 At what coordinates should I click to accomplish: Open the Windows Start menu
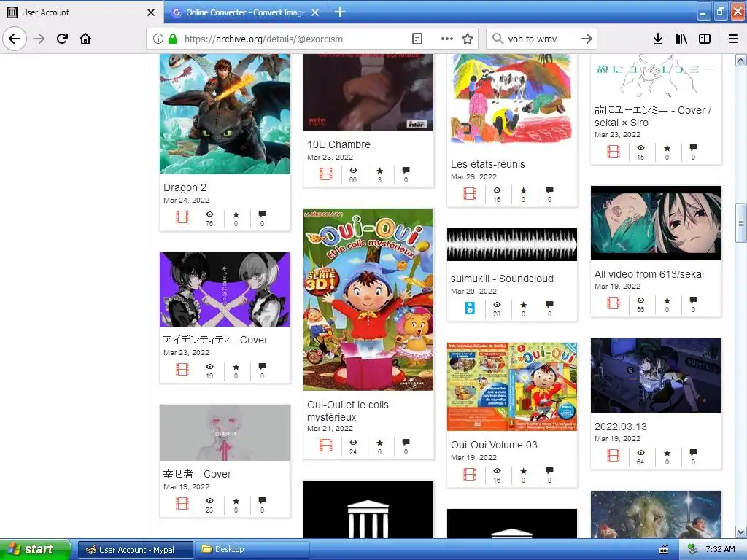[x=34, y=549]
